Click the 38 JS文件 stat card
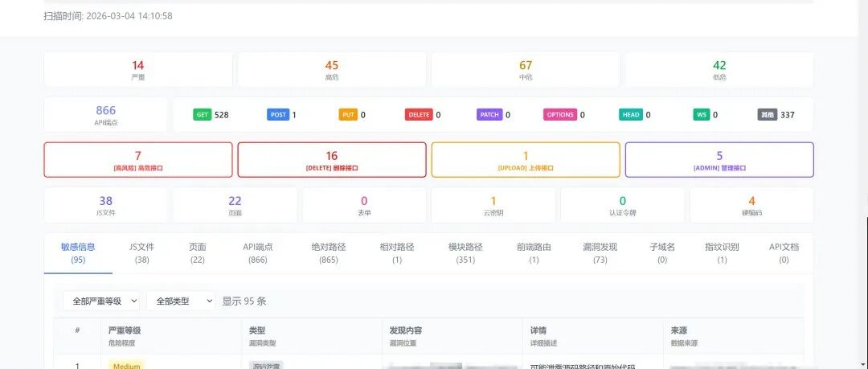This screenshot has width=868, height=369. point(106,205)
